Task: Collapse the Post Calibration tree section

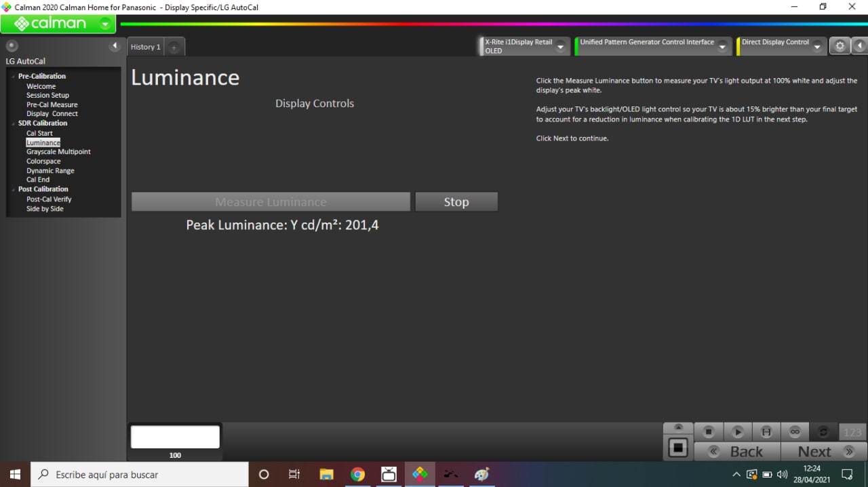Action: pos(13,189)
